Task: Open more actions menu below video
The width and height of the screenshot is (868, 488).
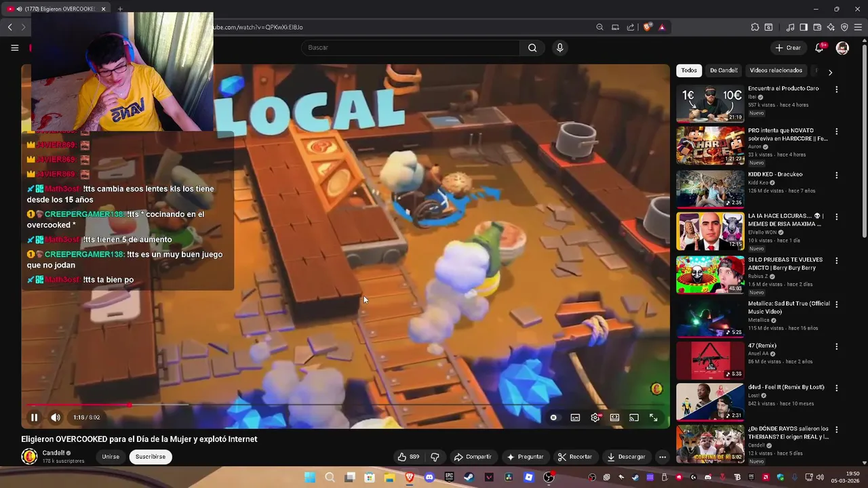Action: pyautogui.click(x=663, y=457)
